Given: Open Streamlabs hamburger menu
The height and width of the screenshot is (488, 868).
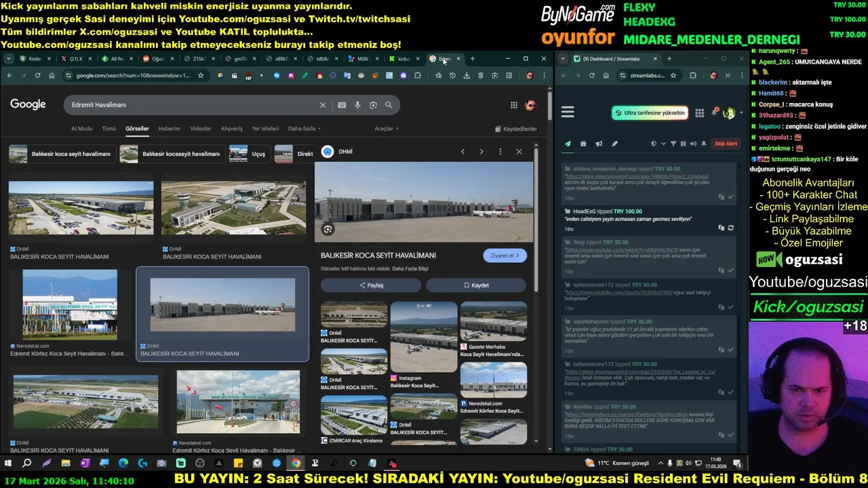Looking at the screenshot, I should [x=568, y=113].
